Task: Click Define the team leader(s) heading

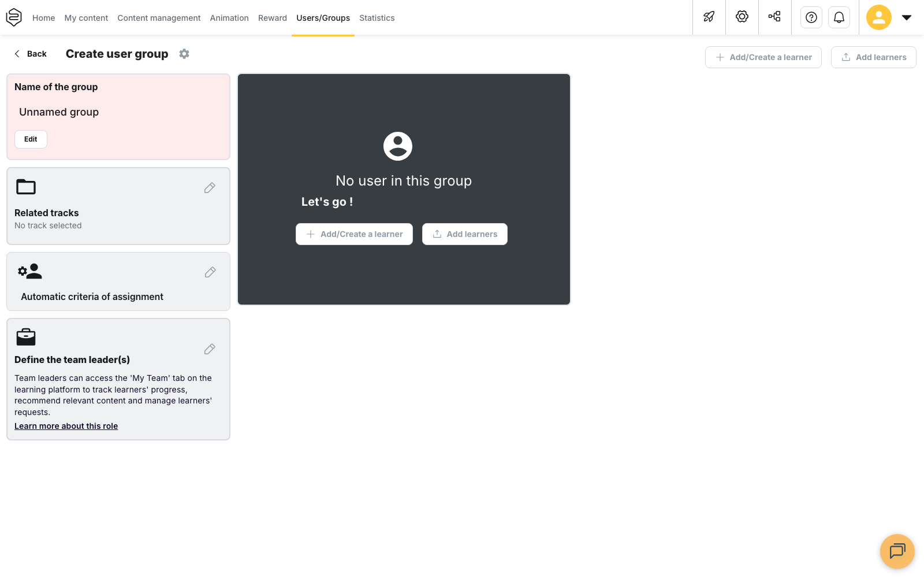Action: [72, 360]
